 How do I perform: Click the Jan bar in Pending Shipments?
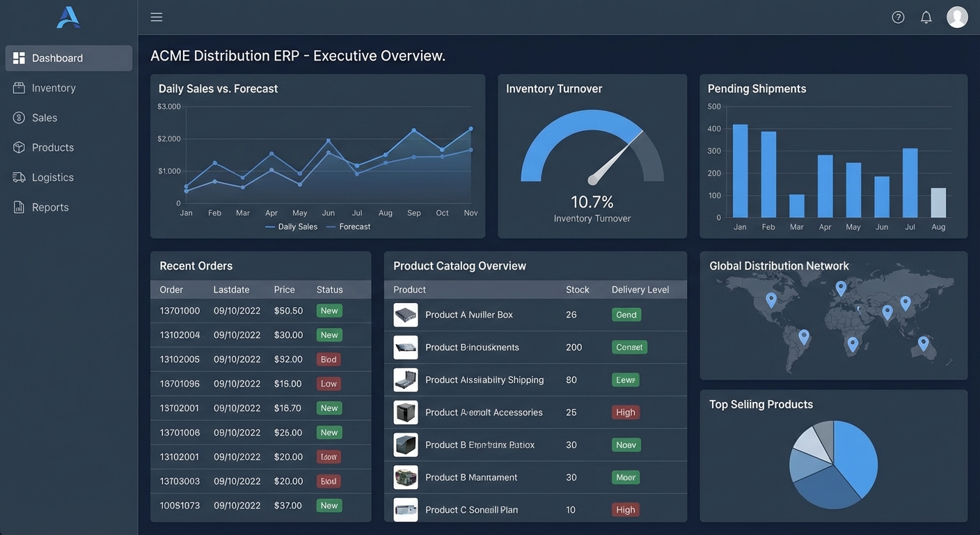coord(740,171)
